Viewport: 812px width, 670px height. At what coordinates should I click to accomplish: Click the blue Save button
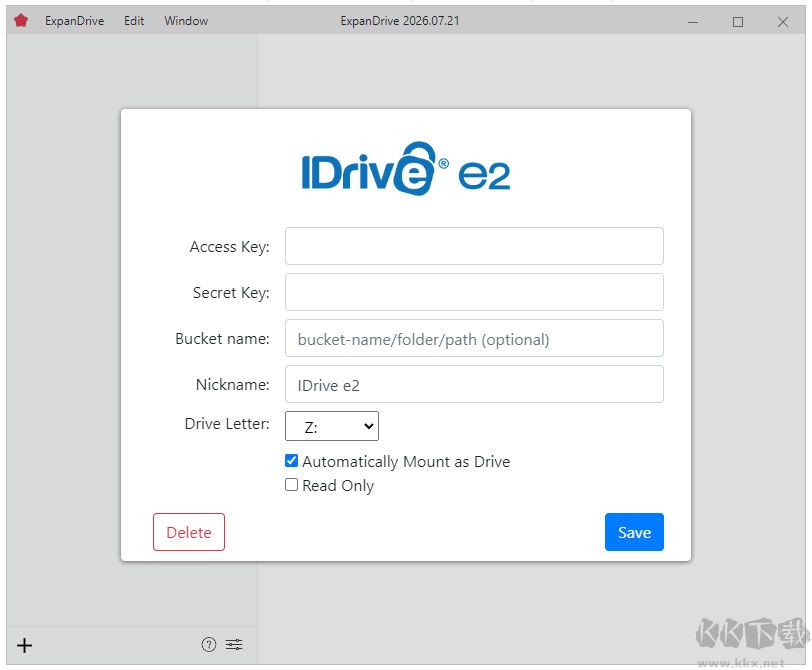pos(634,532)
